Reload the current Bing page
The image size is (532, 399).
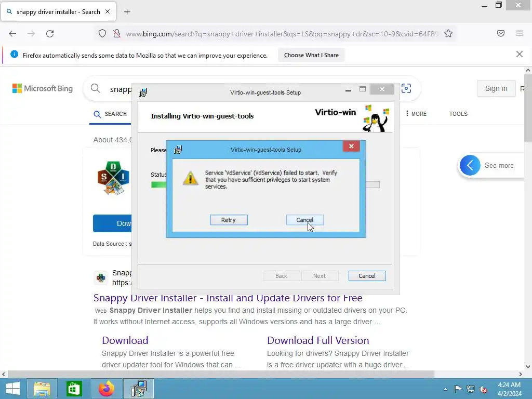pos(50,34)
